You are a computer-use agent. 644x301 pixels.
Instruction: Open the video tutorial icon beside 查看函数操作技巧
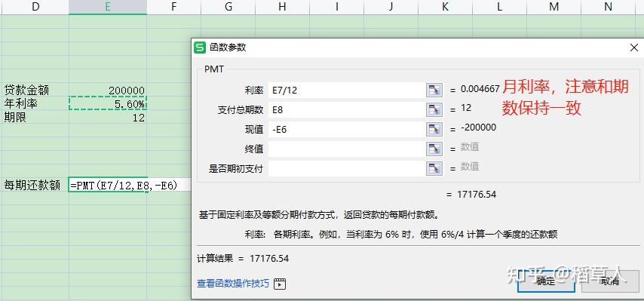[x=280, y=284]
